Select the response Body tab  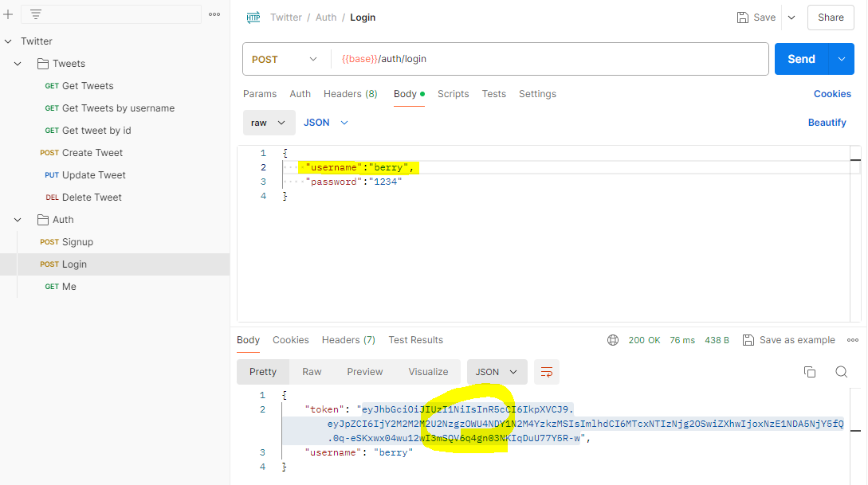coord(248,340)
